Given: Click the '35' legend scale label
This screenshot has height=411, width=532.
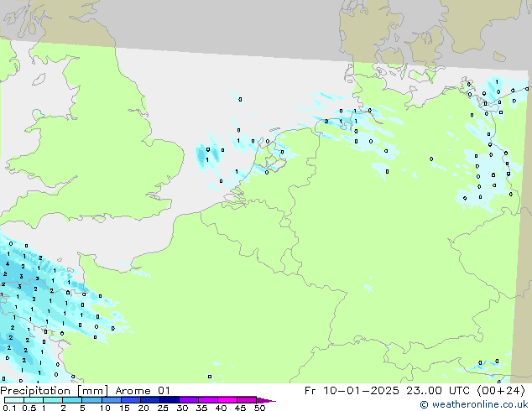Looking at the screenshot, I should [x=201, y=408].
